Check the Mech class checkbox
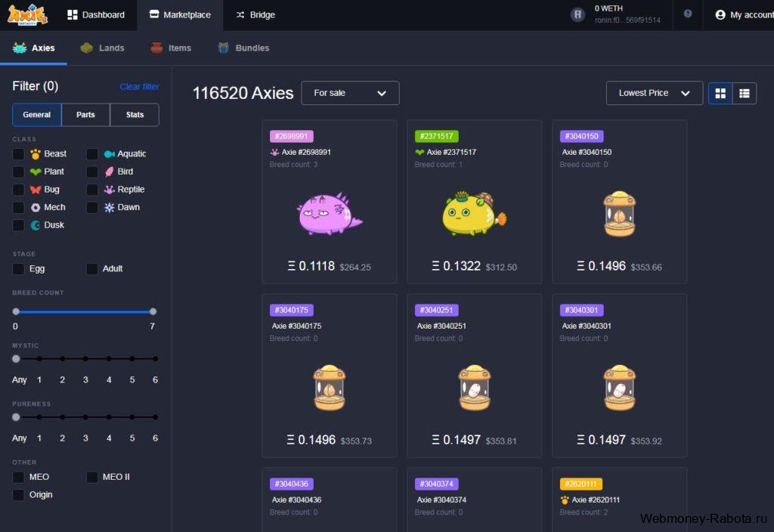 (18, 207)
